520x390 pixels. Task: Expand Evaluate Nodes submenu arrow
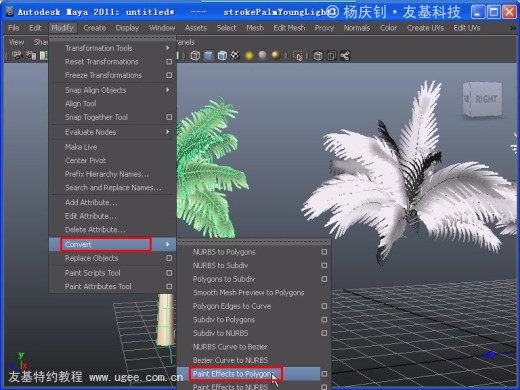point(168,132)
